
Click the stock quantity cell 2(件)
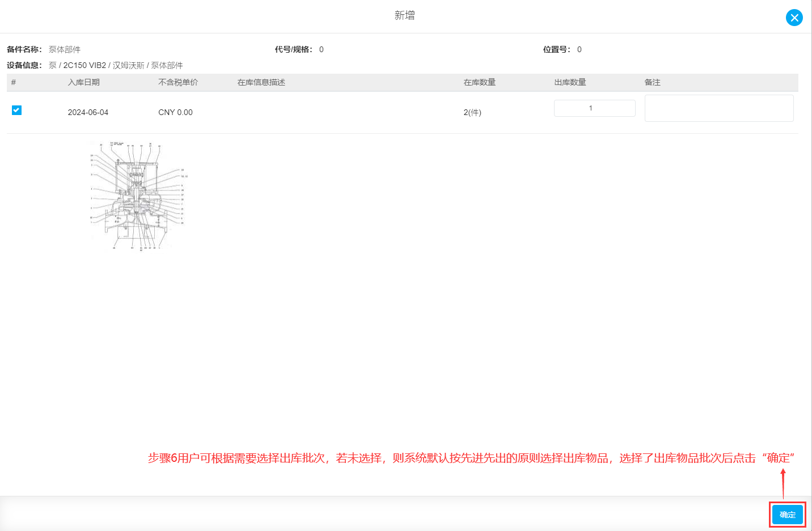(x=472, y=112)
